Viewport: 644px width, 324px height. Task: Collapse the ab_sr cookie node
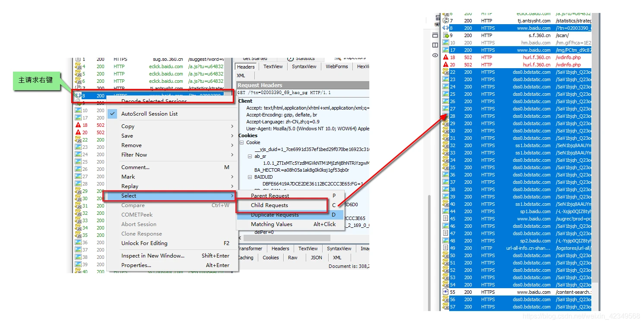(x=250, y=156)
